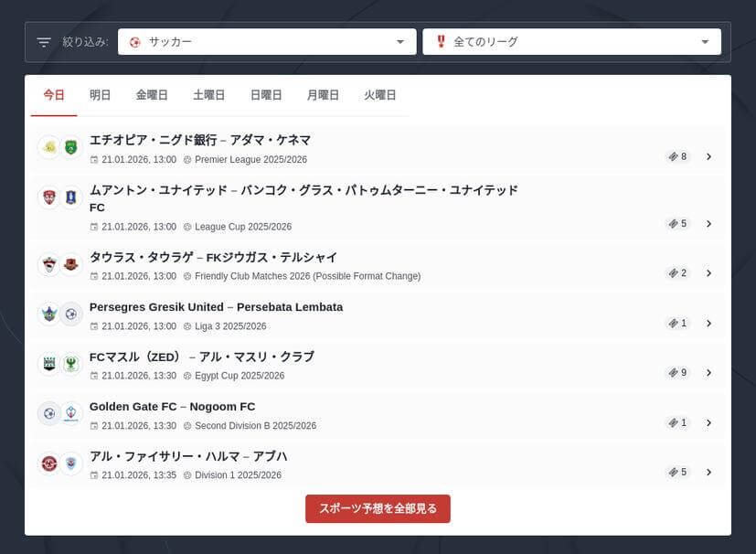Select the 土曜日 tab
This screenshot has height=554, width=756.
click(209, 95)
